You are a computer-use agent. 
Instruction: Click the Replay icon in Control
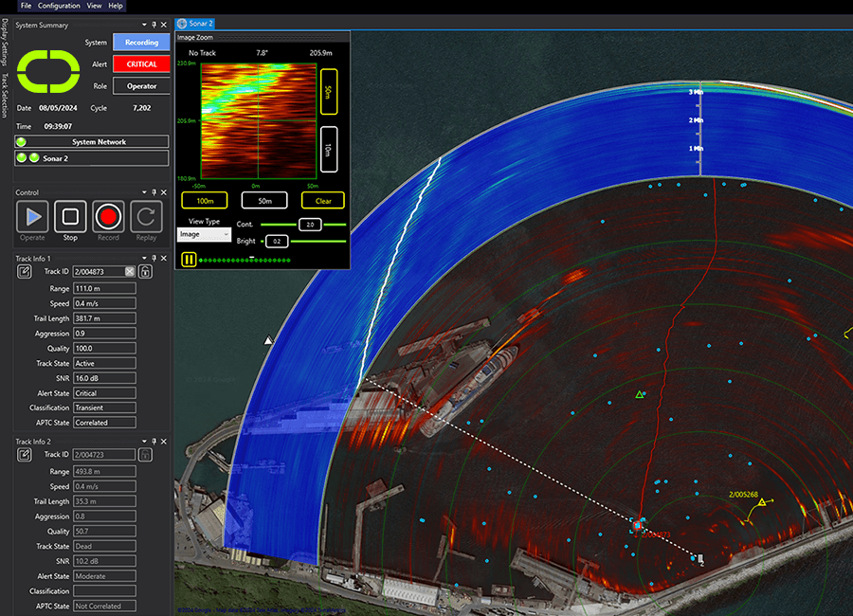tap(146, 217)
